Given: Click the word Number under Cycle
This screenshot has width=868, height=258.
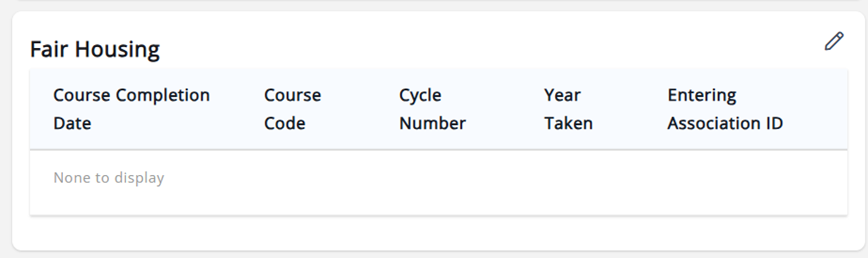Looking at the screenshot, I should coord(432,123).
